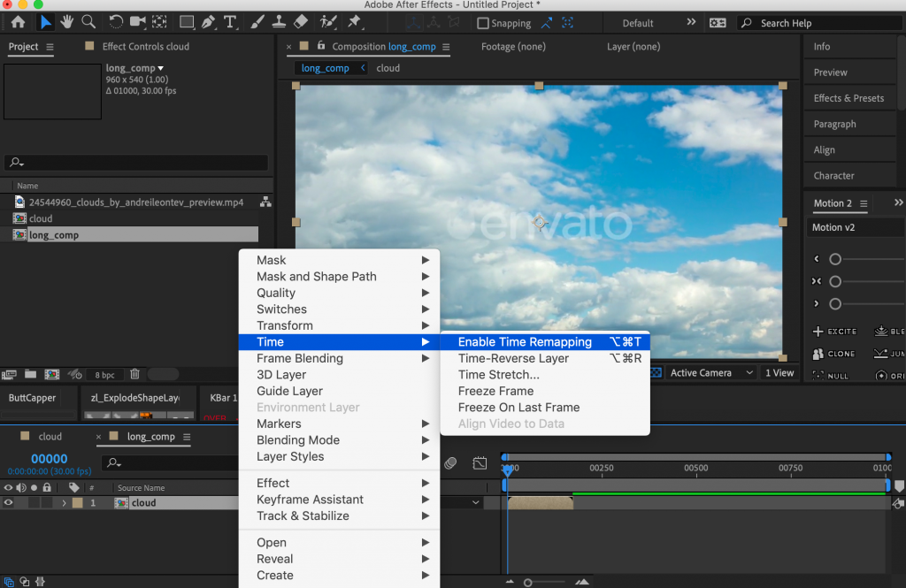Choose Enable Time Remapping
Screen dimensions: 906x588
(x=525, y=342)
